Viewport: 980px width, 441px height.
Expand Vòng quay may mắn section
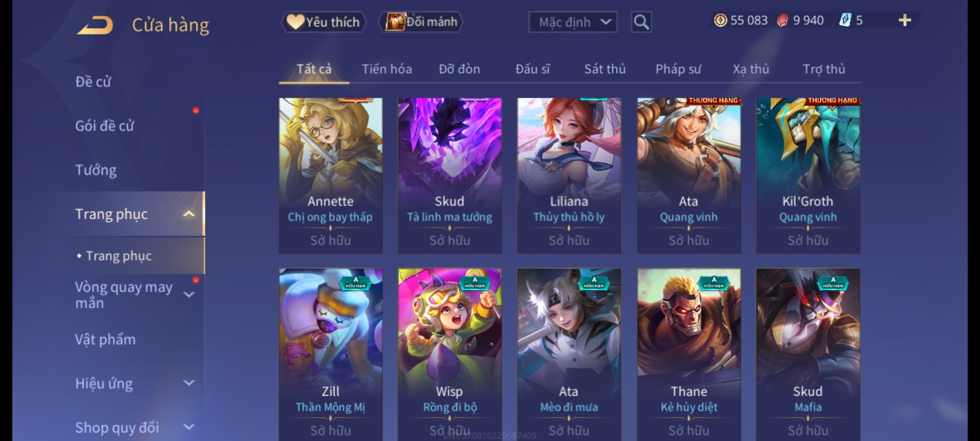189,294
